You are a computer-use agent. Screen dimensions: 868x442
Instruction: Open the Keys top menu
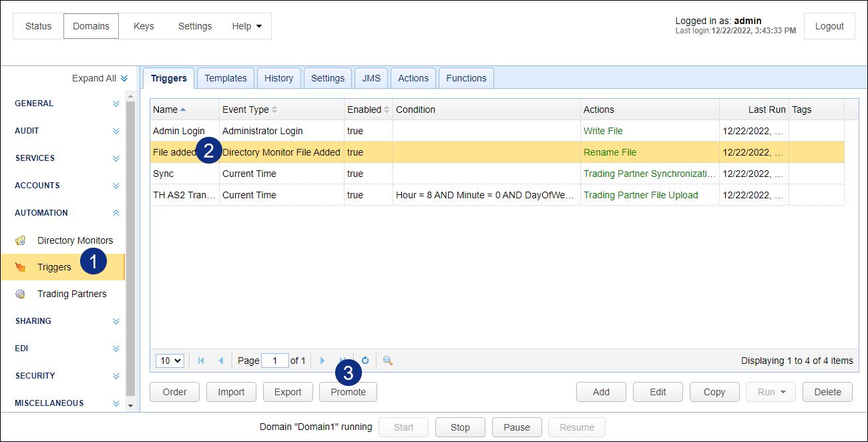pos(144,26)
